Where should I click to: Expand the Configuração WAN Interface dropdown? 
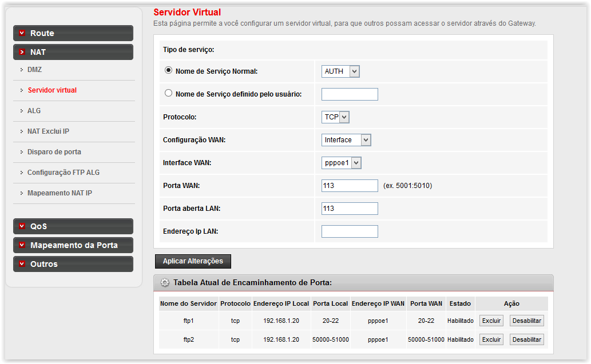coord(346,140)
